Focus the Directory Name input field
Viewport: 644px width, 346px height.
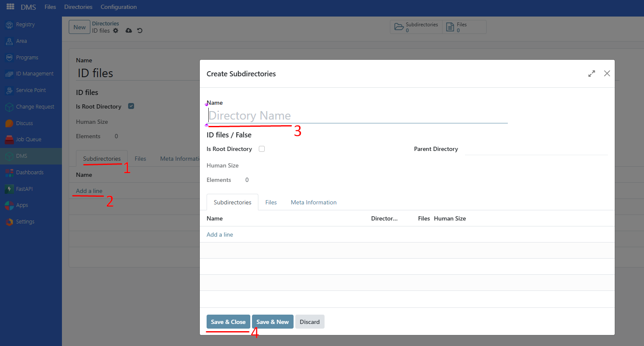pos(357,116)
